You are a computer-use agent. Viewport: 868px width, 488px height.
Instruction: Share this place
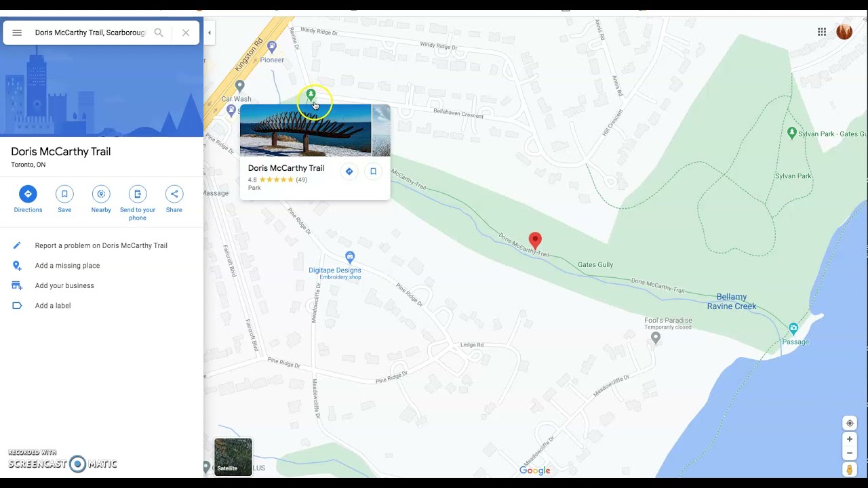point(174,199)
